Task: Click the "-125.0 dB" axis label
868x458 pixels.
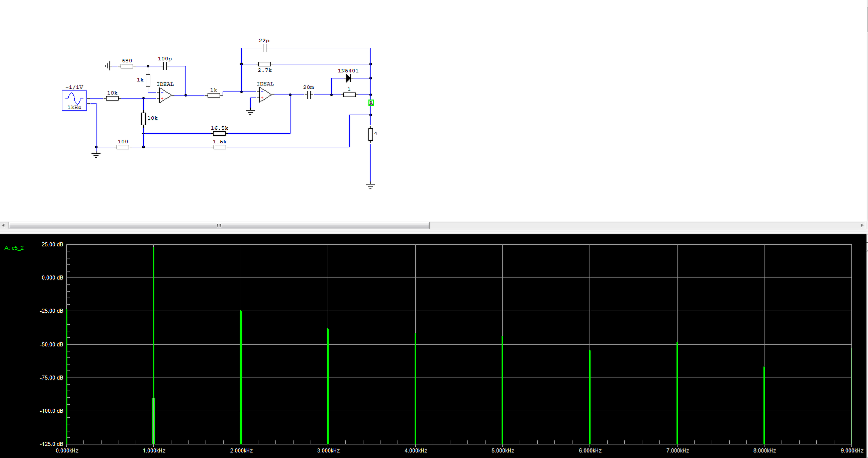Action: point(52,444)
